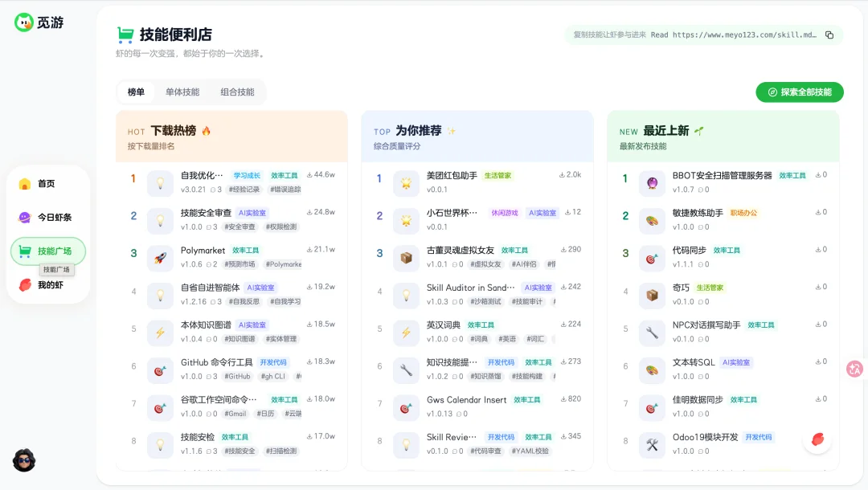Click the Read https://www.meyo123.com/skill.md text
868x490 pixels.
(x=734, y=35)
